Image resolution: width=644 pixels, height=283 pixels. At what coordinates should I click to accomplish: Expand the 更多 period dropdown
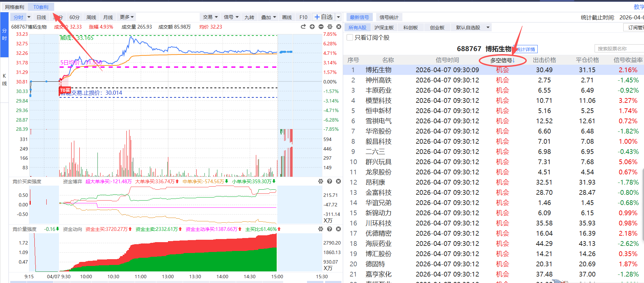point(127,17)
